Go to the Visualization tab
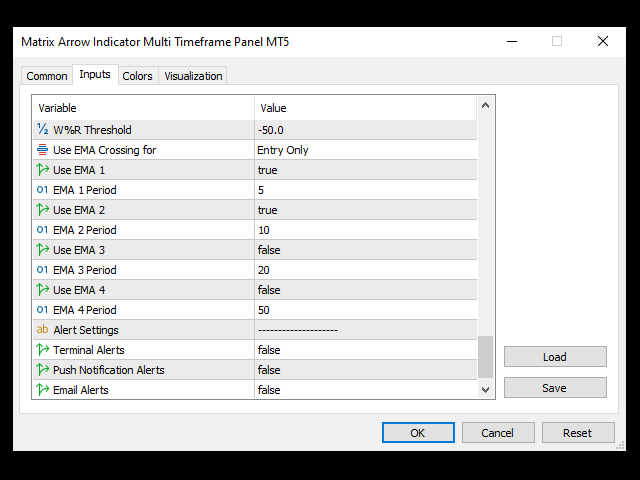 pos(193,76)
